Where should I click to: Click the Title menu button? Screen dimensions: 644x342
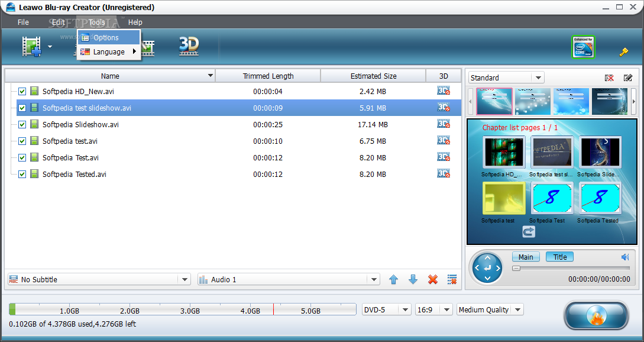pos(559,257)
